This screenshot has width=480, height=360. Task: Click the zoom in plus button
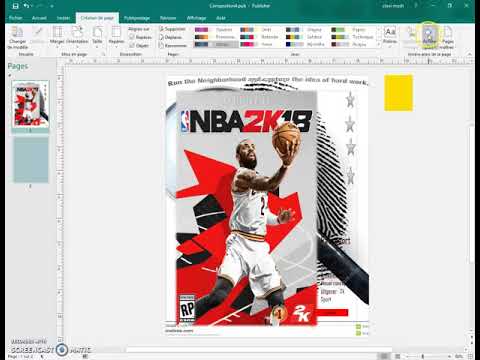pos(449,356)
